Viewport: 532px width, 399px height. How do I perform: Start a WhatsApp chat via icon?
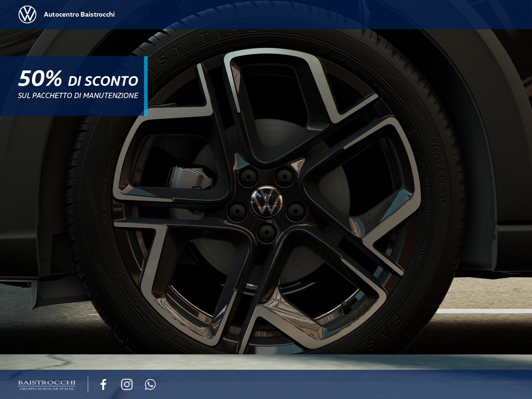coord(150,384)
